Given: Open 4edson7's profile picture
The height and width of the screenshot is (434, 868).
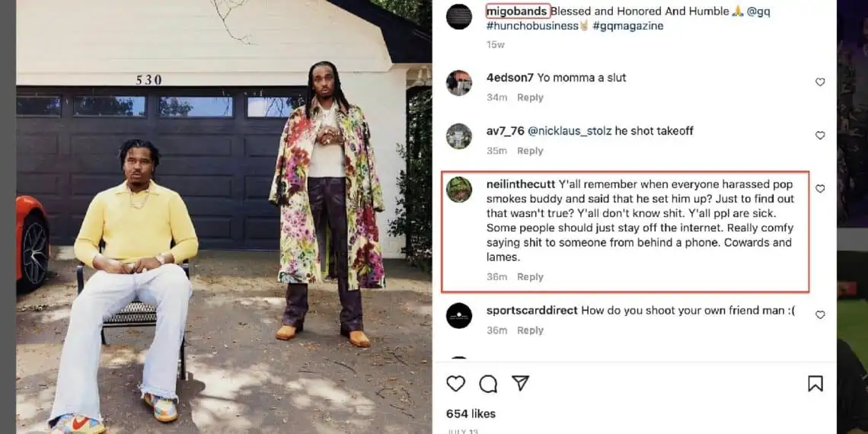Looking at the screenshot, I should click(459, 82).
